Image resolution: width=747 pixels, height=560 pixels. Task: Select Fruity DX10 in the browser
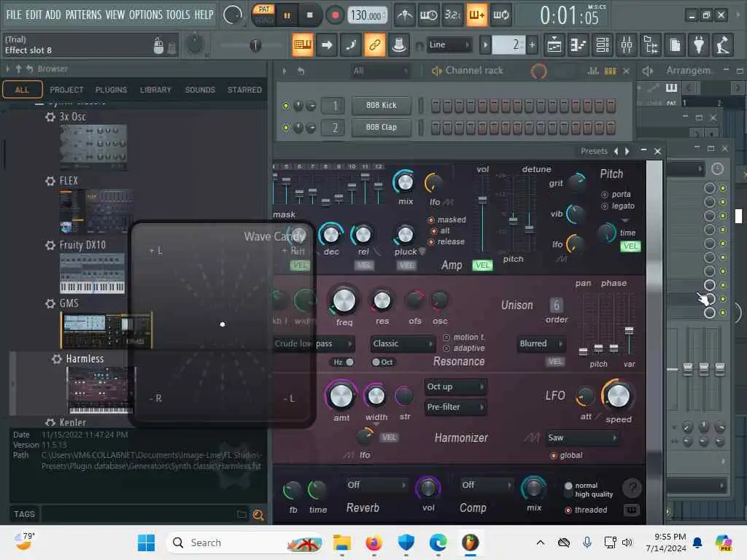pyautogui.click(x=82, y=245)
